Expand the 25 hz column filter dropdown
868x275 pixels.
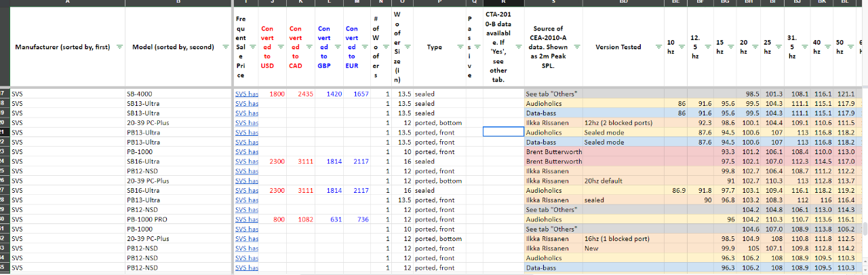(779, 47)
